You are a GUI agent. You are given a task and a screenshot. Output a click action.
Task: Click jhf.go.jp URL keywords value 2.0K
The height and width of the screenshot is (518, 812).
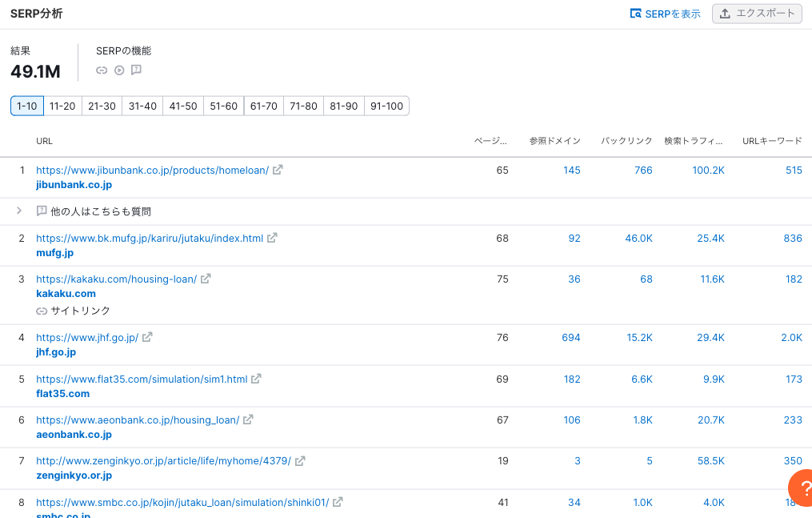(792, 337)
